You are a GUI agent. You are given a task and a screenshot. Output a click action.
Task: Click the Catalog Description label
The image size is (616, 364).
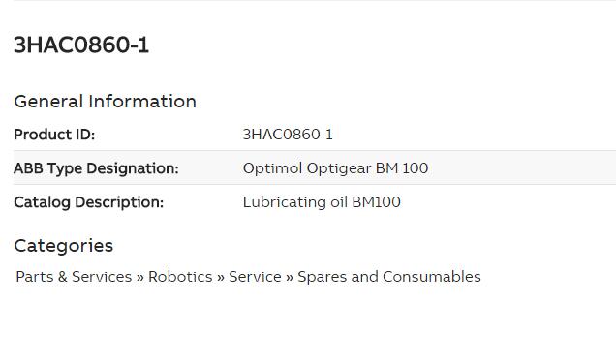(x=89, y=202)
